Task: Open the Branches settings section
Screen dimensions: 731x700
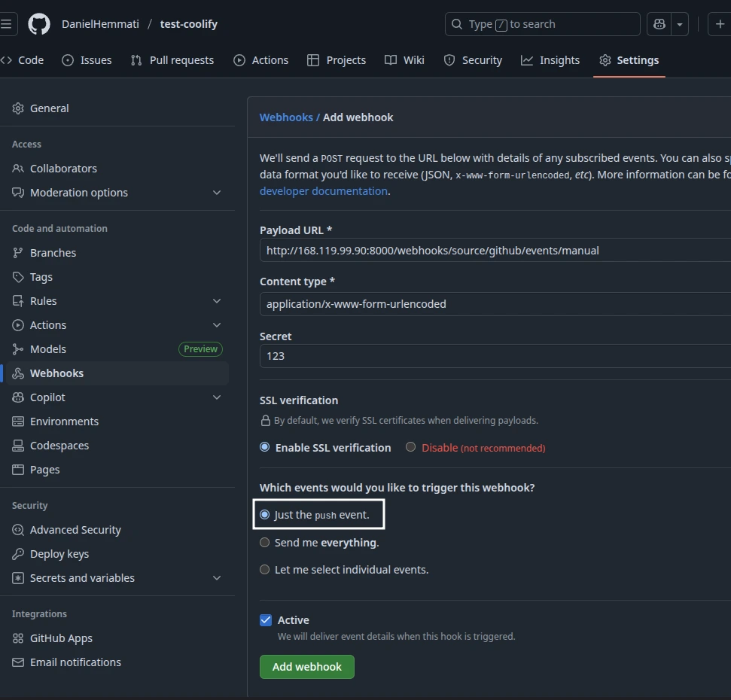Action: coord(52,252)
